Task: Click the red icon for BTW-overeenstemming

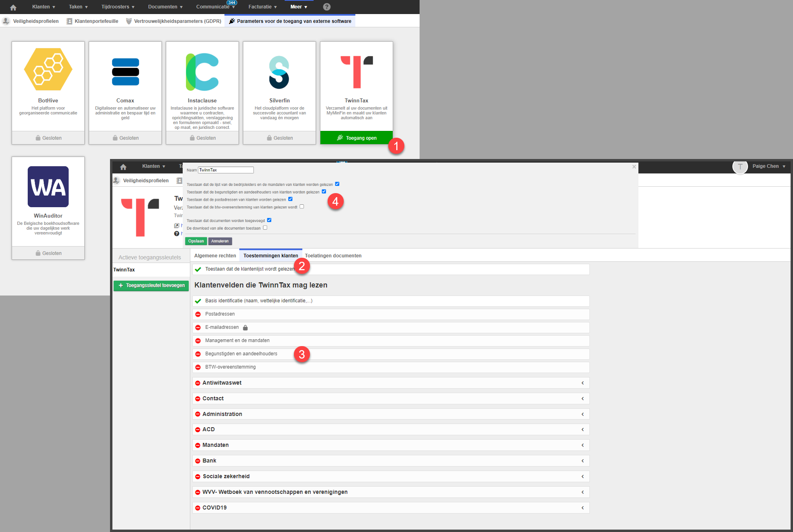Action: (198, 367)
